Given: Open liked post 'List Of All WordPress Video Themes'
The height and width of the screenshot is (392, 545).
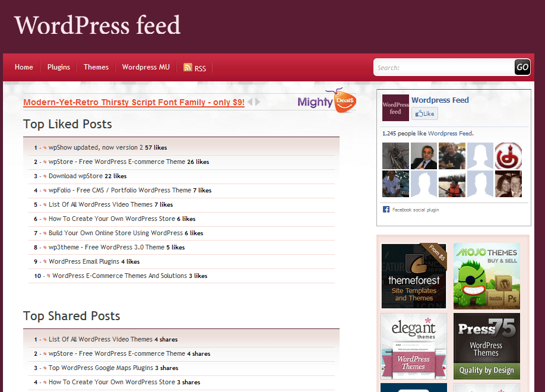Looking at the screenshot, I should pyautogui.click(x=100, y=204).
